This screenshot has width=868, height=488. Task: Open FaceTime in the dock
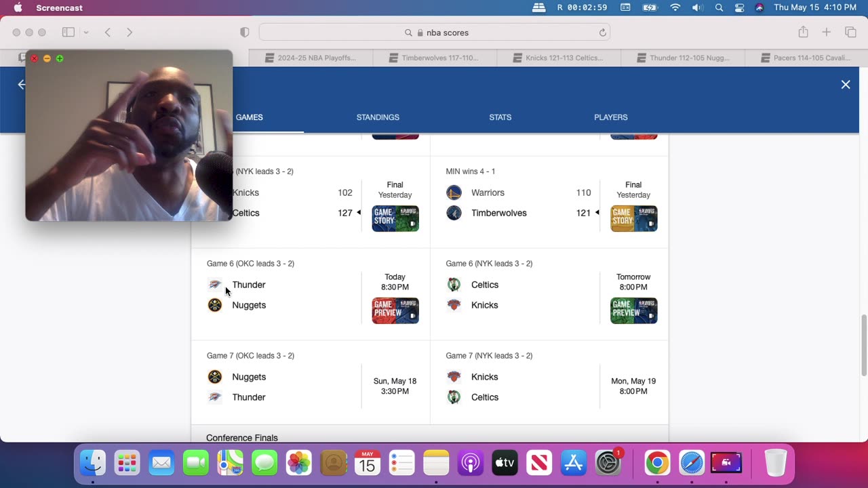click(x=196, y=464)
